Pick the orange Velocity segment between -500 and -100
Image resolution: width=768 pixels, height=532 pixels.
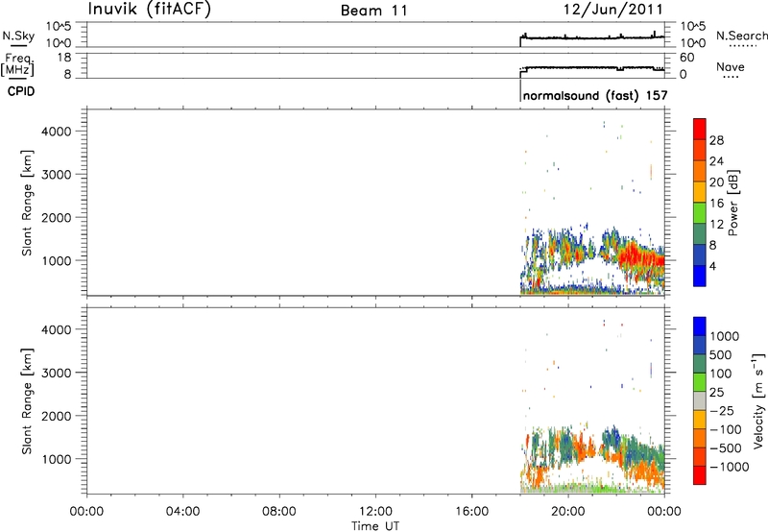tap(700, 438)
